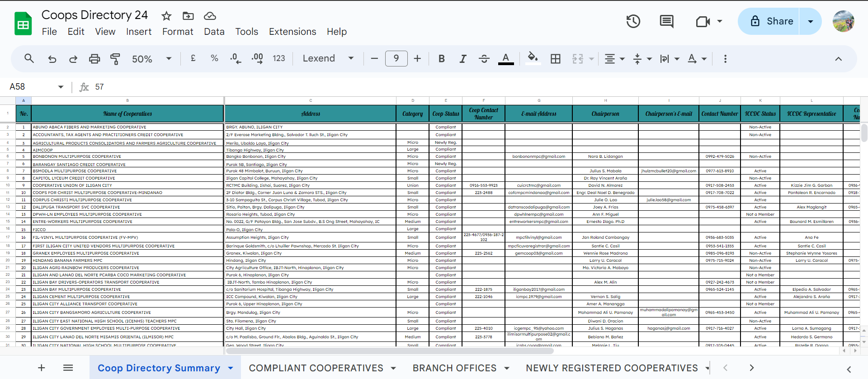This screenshot has width=868, height=379.
Task: Open the comments panel icon
Action: 666,21
